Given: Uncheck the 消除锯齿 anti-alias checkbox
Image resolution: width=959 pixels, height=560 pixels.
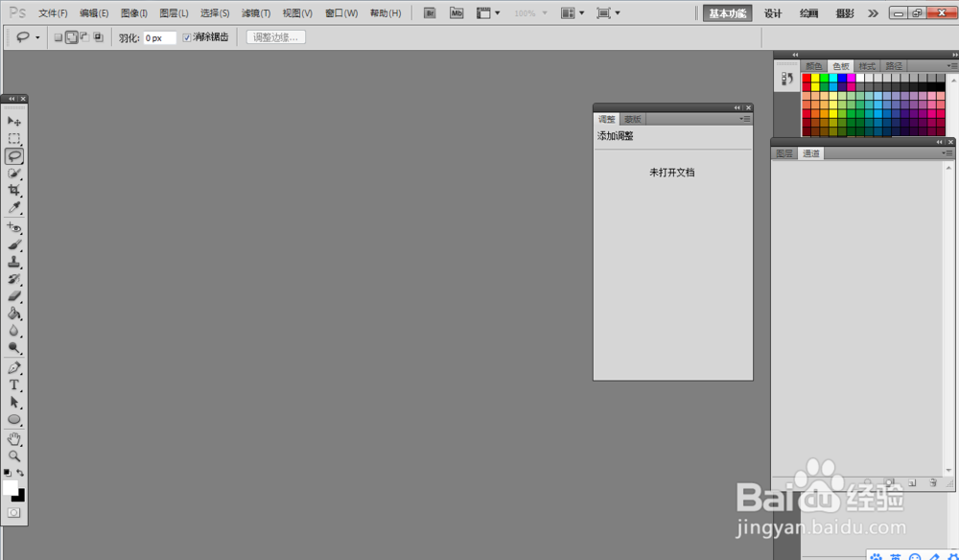Looking at the screenshot, I should coord(187,38).
